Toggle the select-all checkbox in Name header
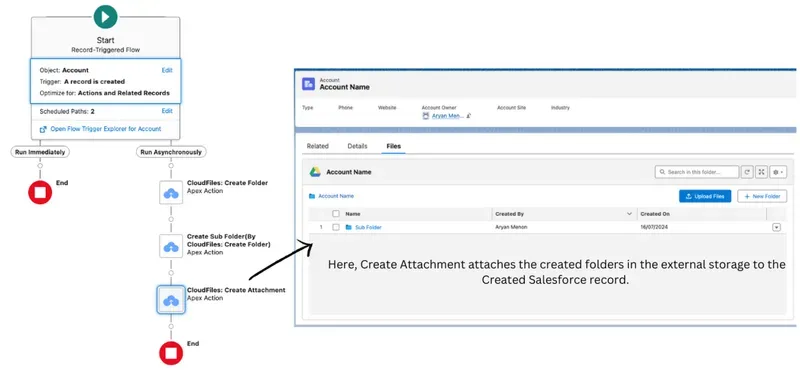The height and width of the screenshot is (378, 800). (336, 214)
